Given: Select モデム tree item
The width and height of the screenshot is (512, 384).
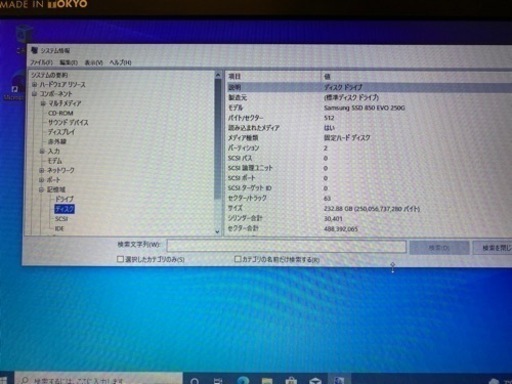Looking at the screenshot, I should pyautogui.click(x=54, y=161).
